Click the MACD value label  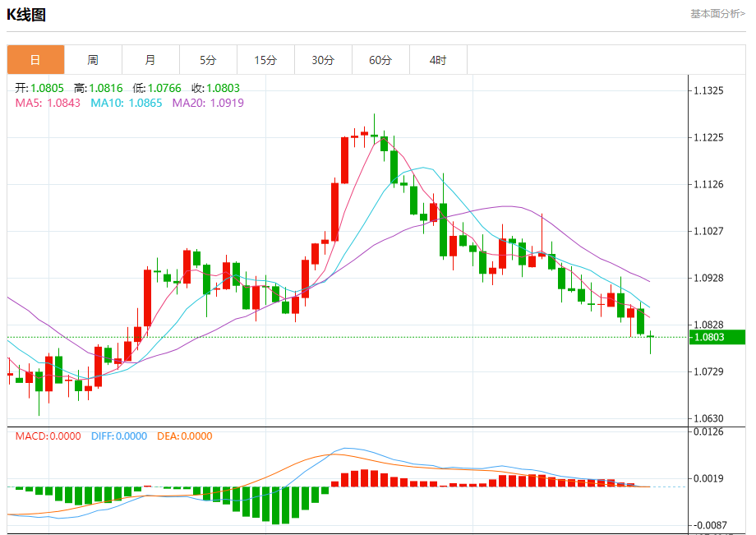tap(48, 436)
